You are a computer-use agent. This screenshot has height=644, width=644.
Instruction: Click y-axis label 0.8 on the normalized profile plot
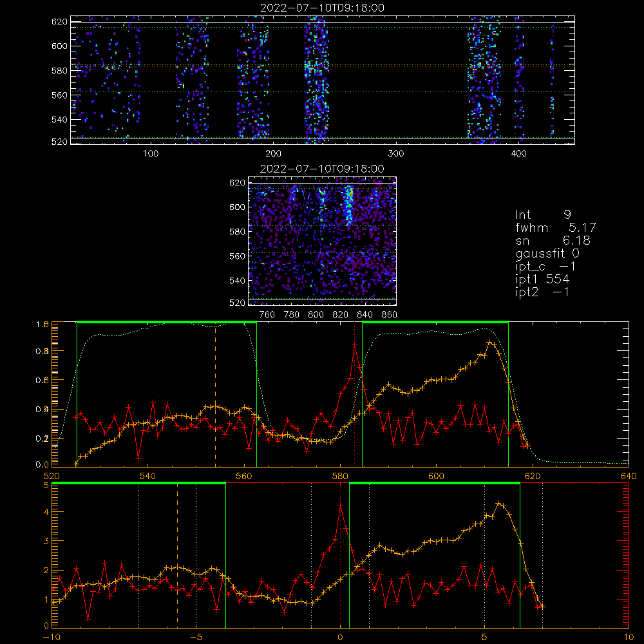pyautogui.click(x=43, y=351)
